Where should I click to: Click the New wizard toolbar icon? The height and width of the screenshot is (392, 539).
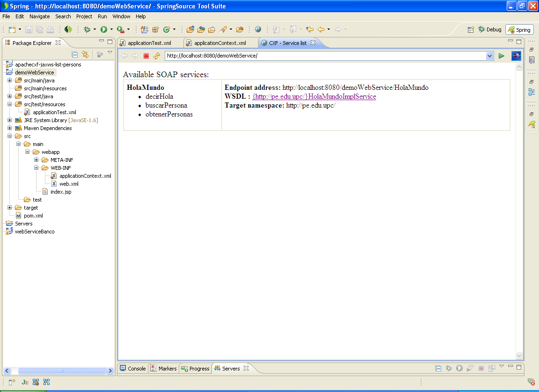pyautogui.click(x=12, y=29)
